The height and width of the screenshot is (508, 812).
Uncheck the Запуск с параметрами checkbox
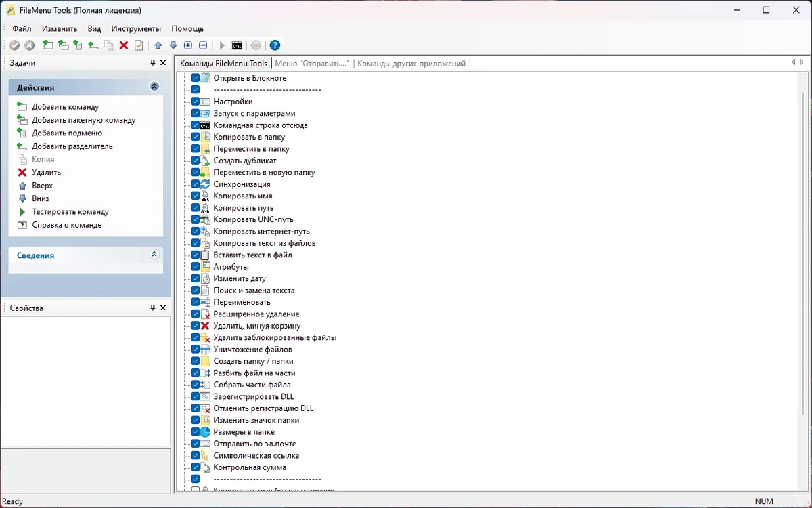[x=196, y=113]
